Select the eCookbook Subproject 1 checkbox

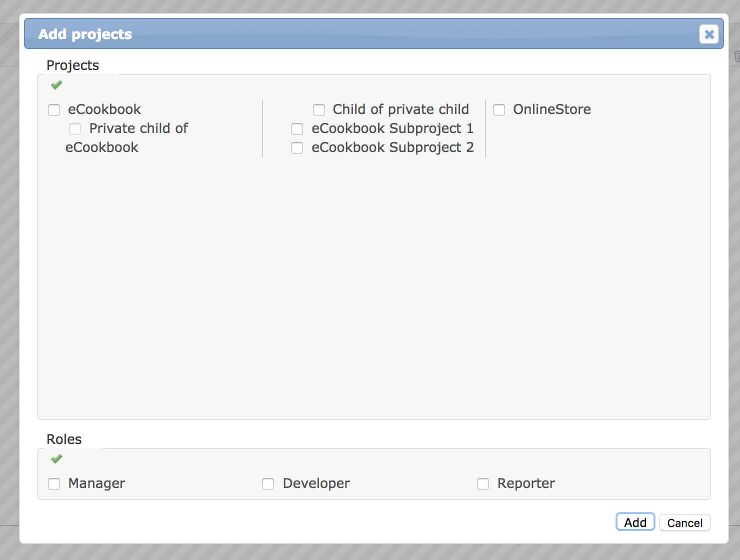click(x=297, y=128)
